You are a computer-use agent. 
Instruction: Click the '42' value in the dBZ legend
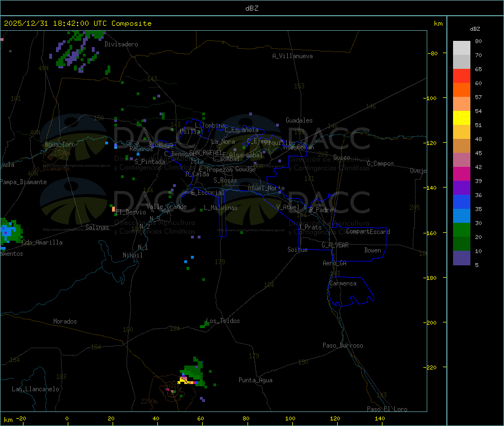pyautogui.click(x=478, y=167)
